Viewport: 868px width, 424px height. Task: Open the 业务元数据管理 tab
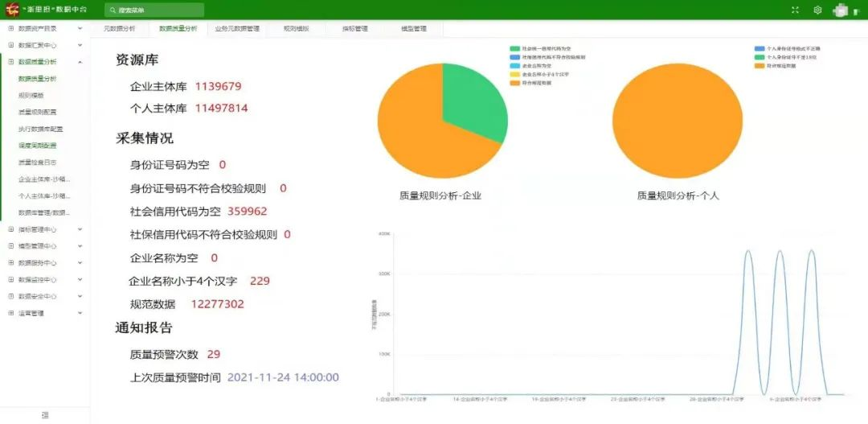[x=237, y=28]
